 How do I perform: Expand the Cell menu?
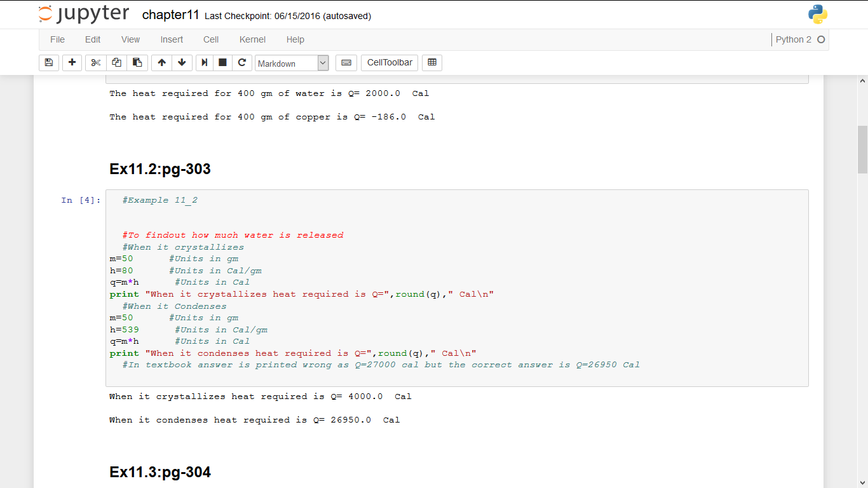[211, 39]
